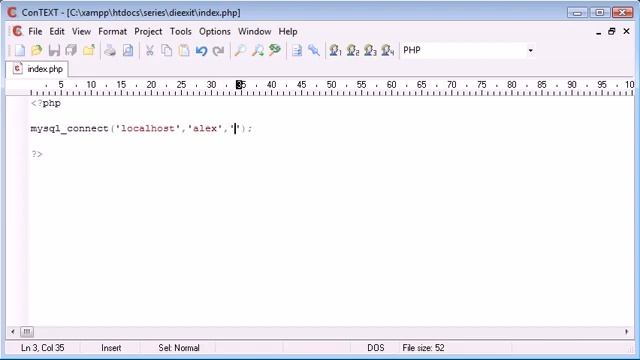Click the 'alex' string in code
Viewport: 640px width, 360px height.
click(205, 129)
